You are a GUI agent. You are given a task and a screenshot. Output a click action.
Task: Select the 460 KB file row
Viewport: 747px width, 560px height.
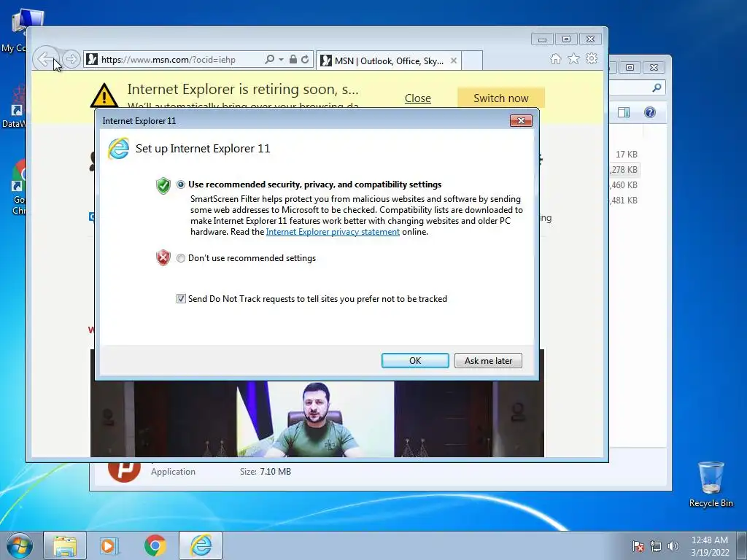click(624, 185)
